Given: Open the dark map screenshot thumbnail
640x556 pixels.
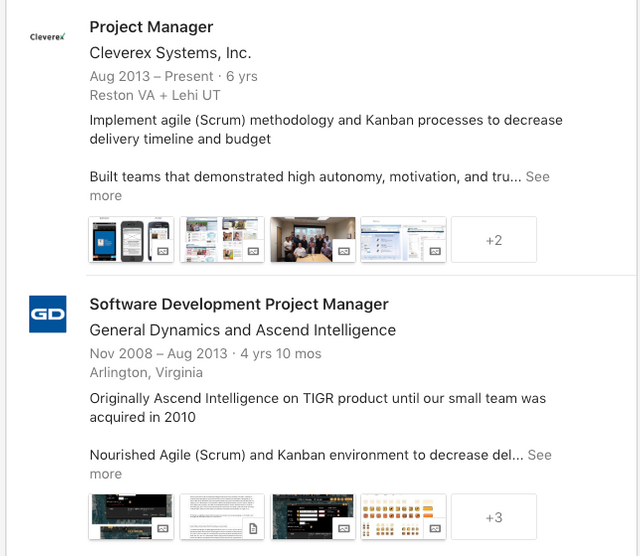Looking at the screenshot, I should click(x=131, y=517).
